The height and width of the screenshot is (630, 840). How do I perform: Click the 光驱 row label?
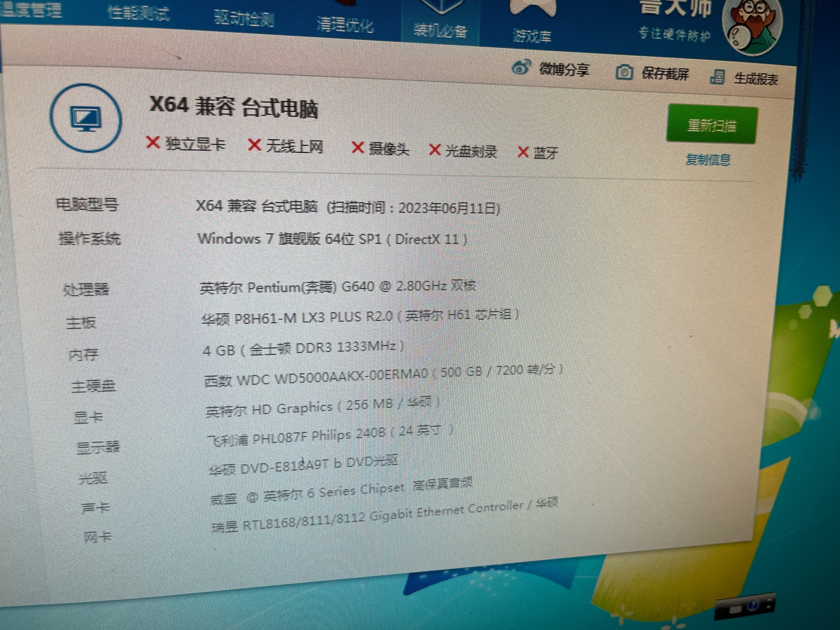pos(93,478)
